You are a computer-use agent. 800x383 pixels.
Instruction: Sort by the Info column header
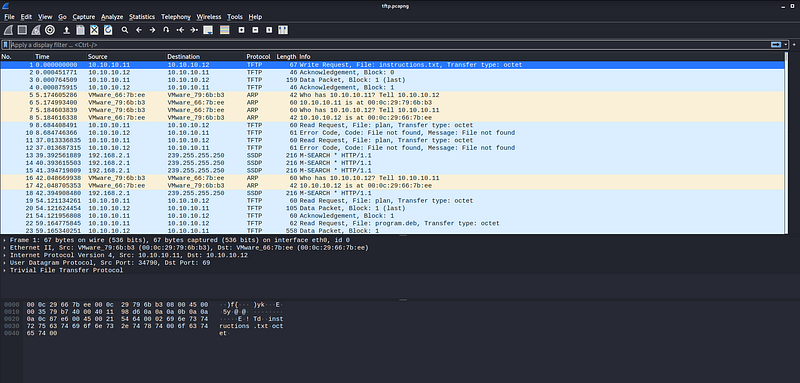click(x=541, y=57)
